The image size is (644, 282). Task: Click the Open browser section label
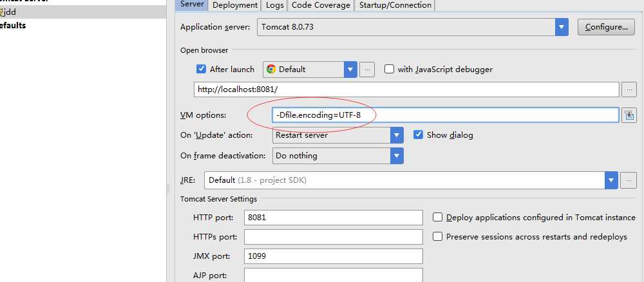204,50
